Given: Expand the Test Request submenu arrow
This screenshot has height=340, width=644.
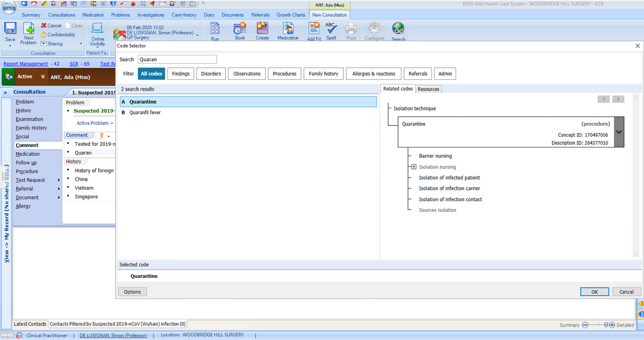Looking at the screenshot, I should pyautogui.click(x=58, y=180).
